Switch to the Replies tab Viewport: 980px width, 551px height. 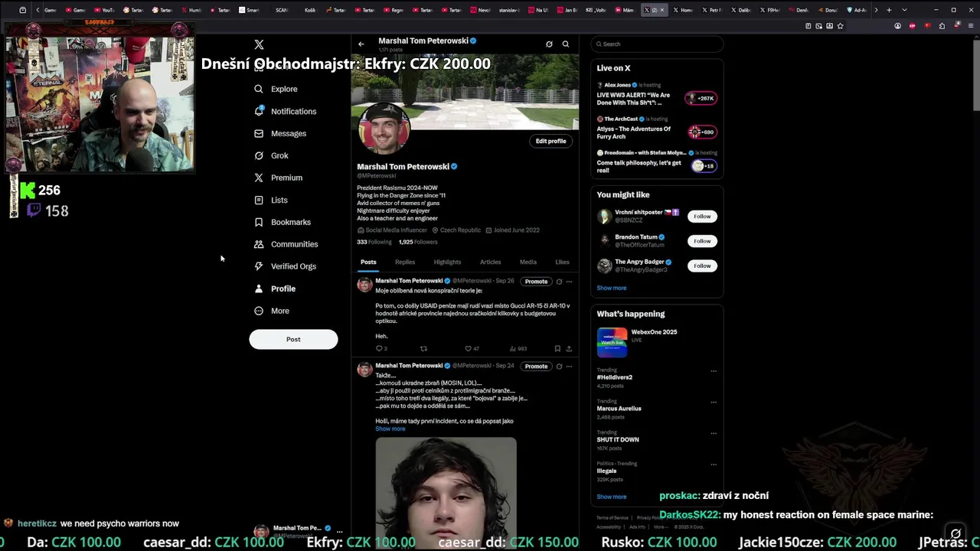405,262
